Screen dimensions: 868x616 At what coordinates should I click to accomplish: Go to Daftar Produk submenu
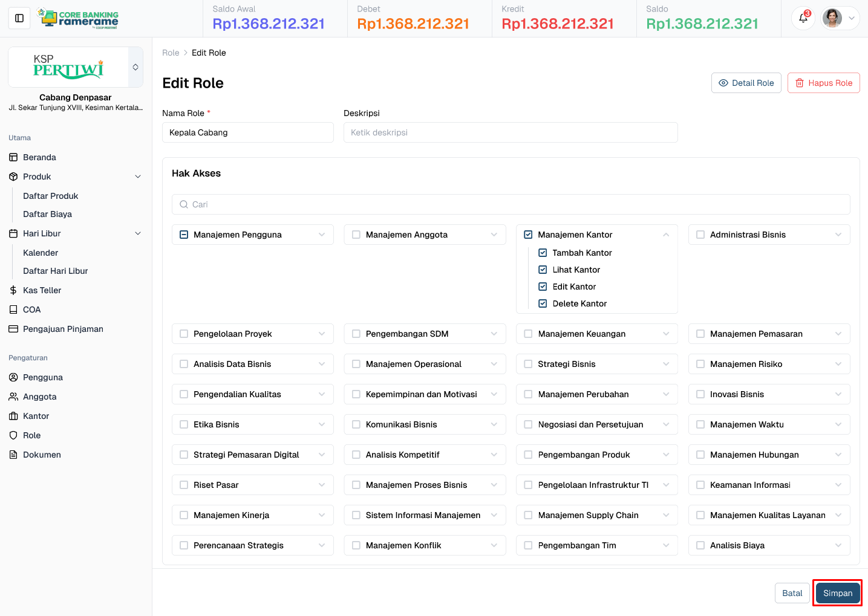(x=51, y=196)
